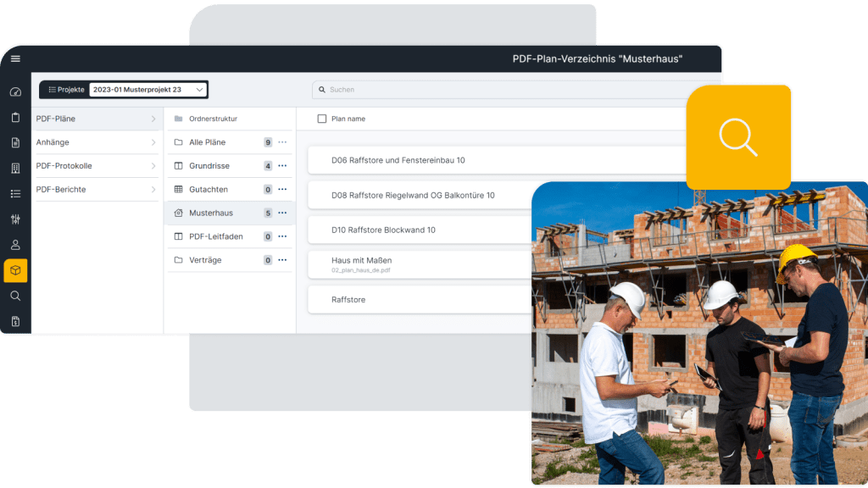Open the hamburger menu in the header
The width and height of the screenshot is (868, 488).
pyautogui.click(x=15, y=58)
